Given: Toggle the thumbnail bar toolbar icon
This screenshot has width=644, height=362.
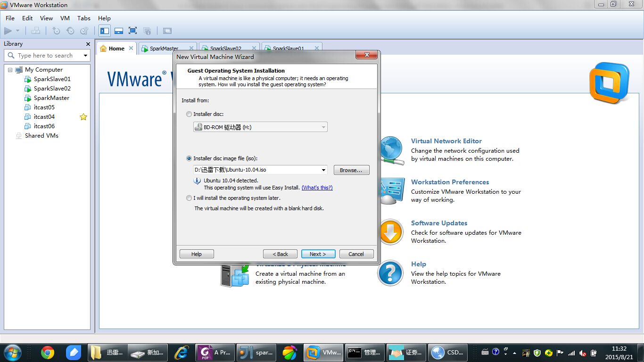Looking at the screenshot, I should [119, 31].
